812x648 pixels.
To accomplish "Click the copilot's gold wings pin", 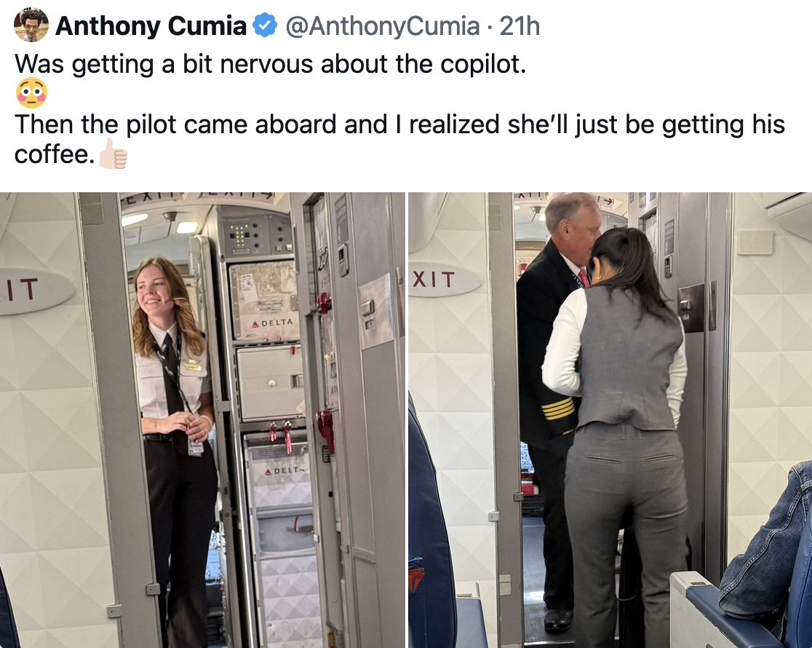I will 191,363.
